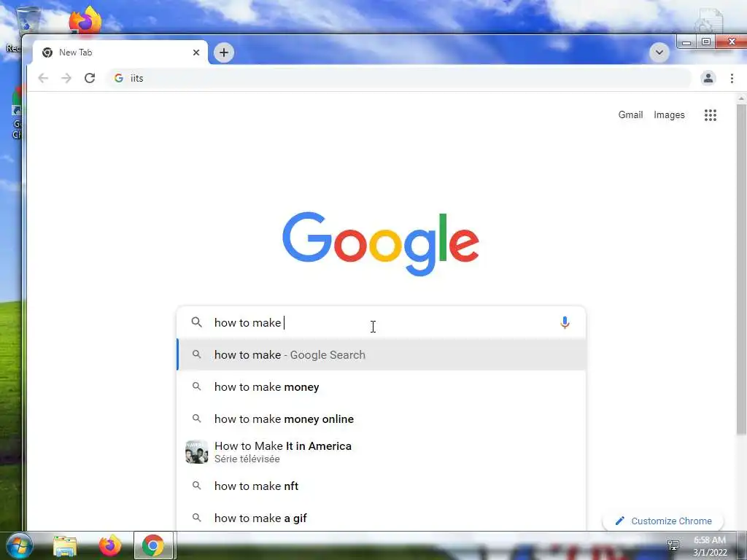747x560 pixels.
Task: Close the New Tab tab
Action: (196, 52)
